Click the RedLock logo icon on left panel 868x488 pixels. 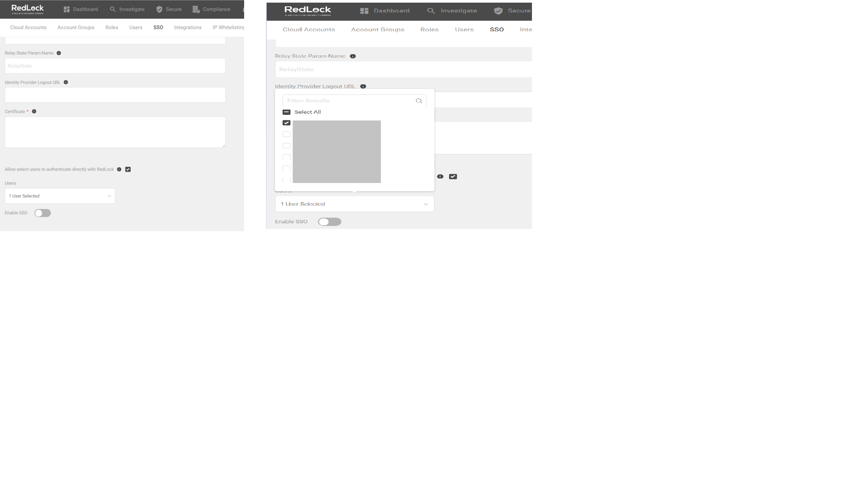(28, 9)
